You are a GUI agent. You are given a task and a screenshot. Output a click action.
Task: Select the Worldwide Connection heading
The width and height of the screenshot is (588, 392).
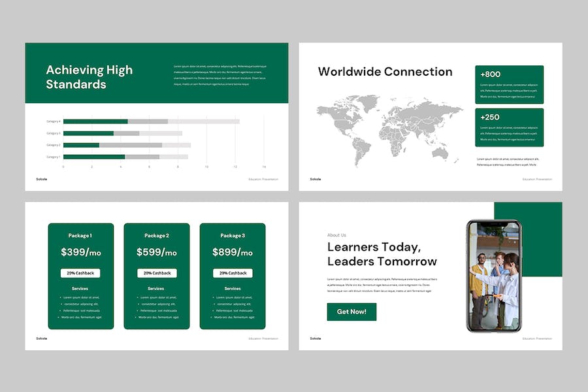tap(385, 72)
